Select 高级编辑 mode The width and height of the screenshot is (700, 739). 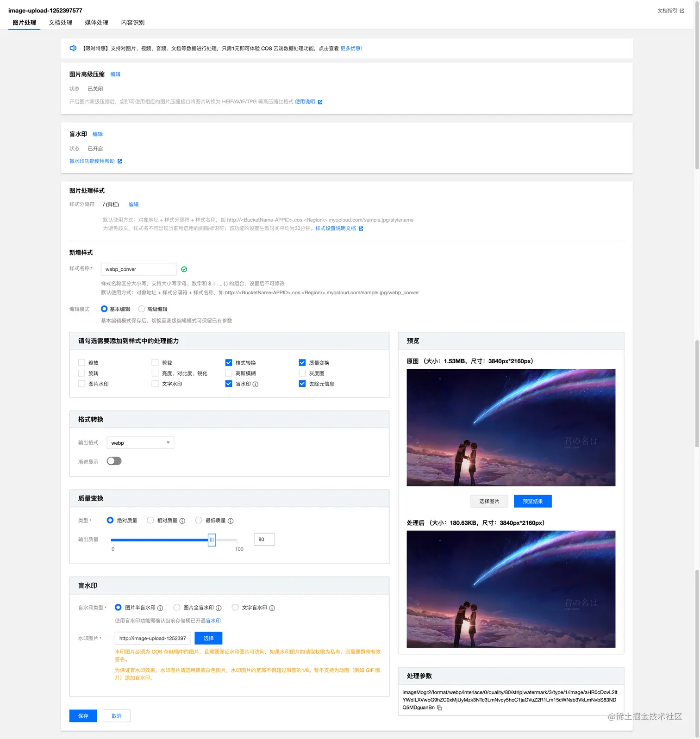click(142, 309)
